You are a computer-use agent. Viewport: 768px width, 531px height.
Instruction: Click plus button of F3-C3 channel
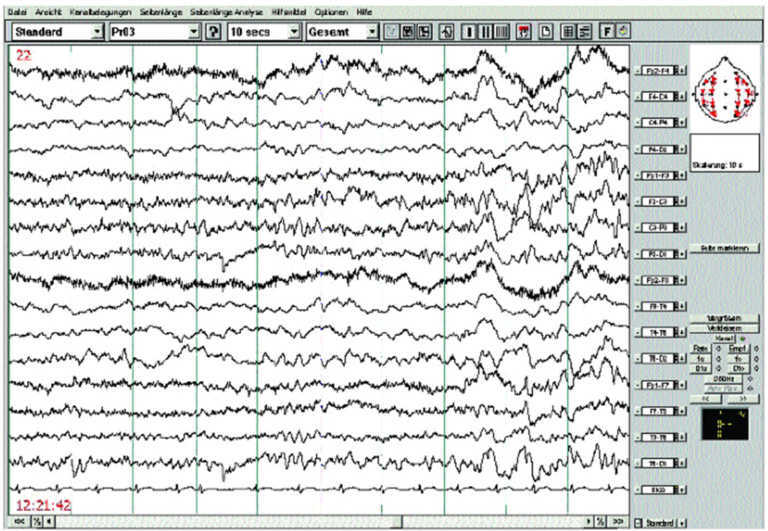(682, 201)
